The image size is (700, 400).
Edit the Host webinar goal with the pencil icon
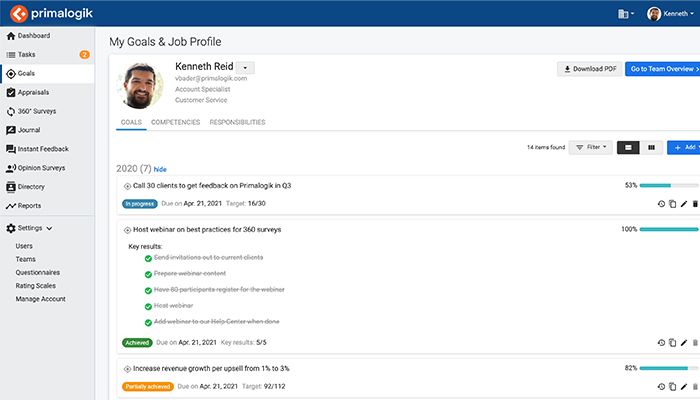684,342
